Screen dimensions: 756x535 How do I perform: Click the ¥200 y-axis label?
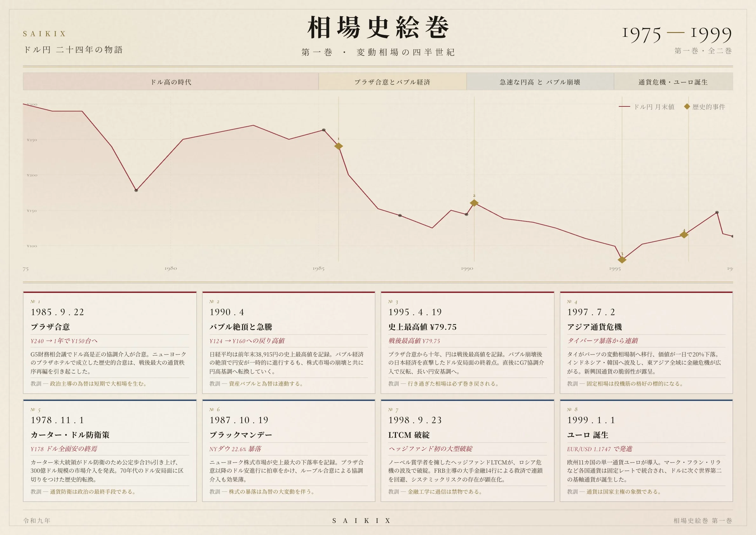(x=32, y=175)
